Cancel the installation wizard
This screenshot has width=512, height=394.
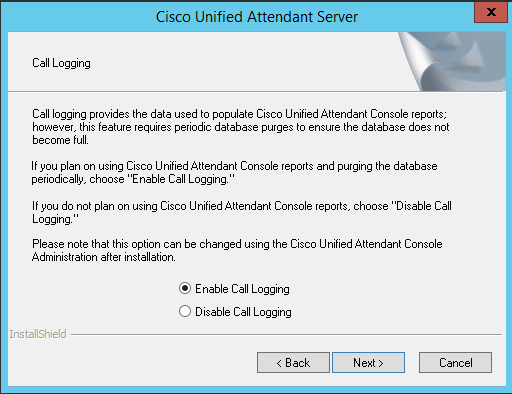[455, 363]
